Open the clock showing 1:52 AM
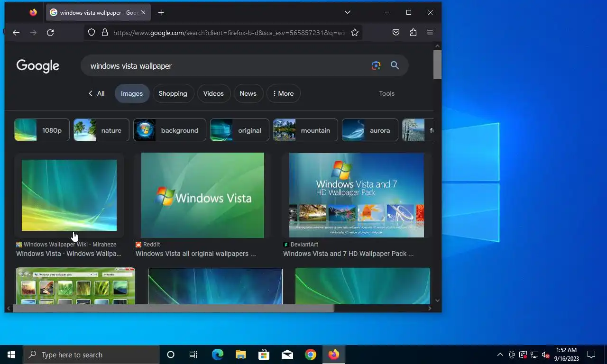The height and width of the screenshot is (364, 607). (566, 355)
